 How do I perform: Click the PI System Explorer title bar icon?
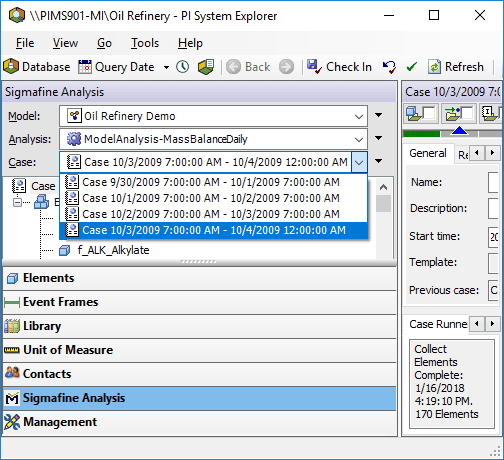(17, 15)
